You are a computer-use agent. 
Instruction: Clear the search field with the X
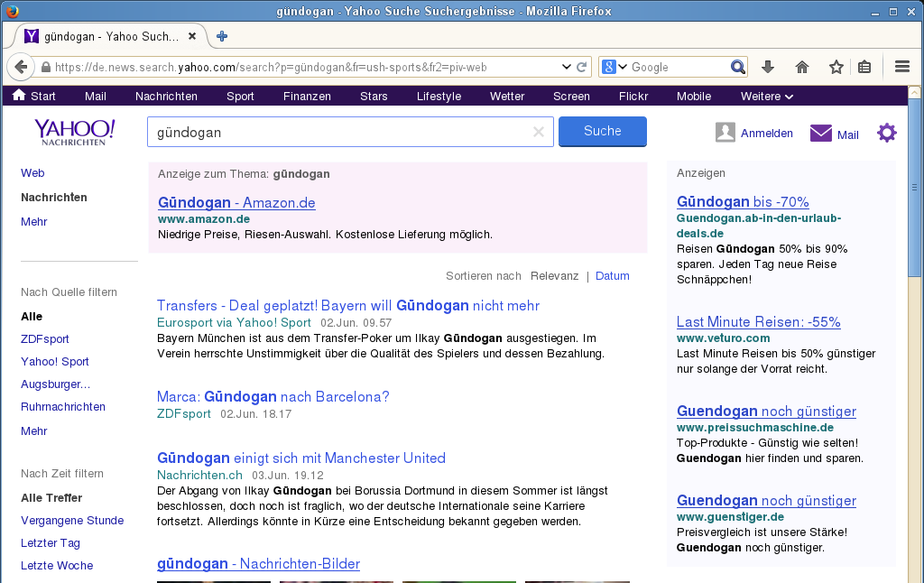coord(538,132)
